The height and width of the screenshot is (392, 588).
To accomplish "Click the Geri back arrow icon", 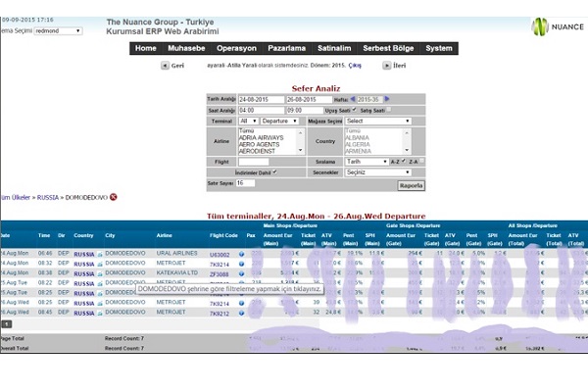I will pyautogui.click(x=165, y=66).
